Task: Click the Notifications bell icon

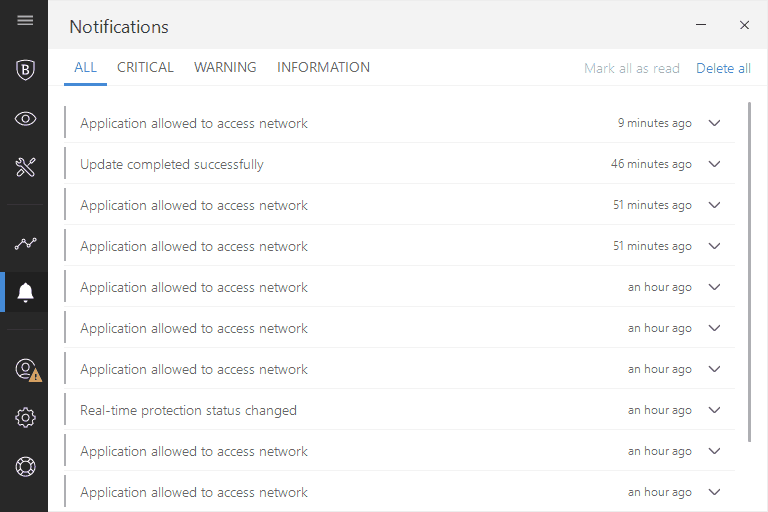Action: pos(25,292)
